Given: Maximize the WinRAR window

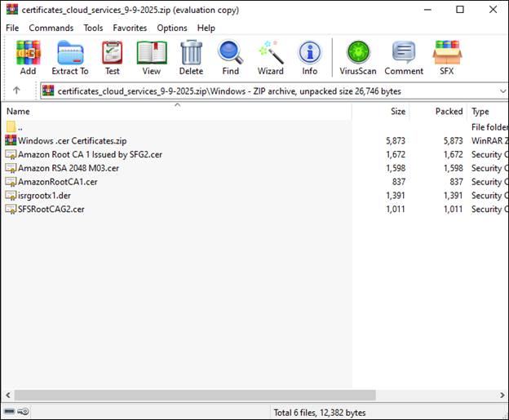Looking at the screenshot, I should point(460,10).
